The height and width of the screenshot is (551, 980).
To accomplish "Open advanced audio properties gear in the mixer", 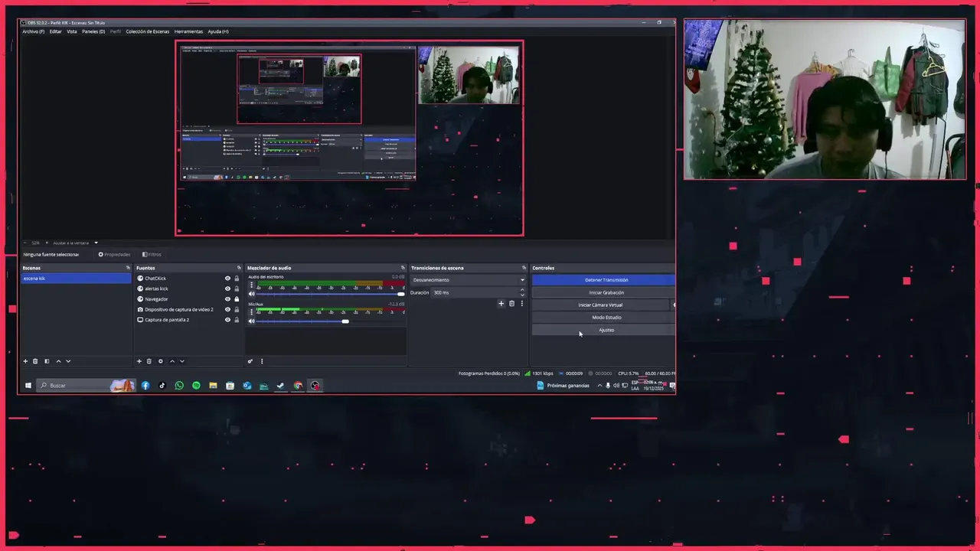I will (x=250, y=361).
